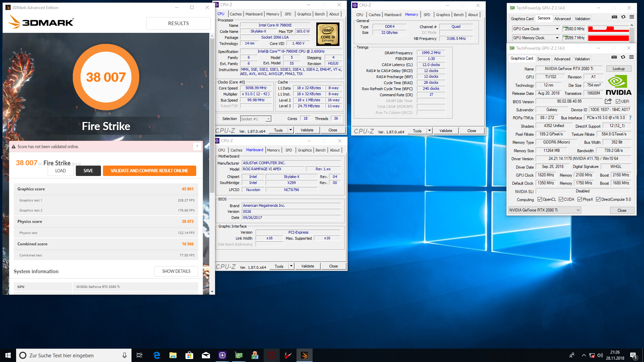Click the LOAD button in 3DMark
This screenshot has height=362, width=644.
pyautogui.click(x=60, y=171)
